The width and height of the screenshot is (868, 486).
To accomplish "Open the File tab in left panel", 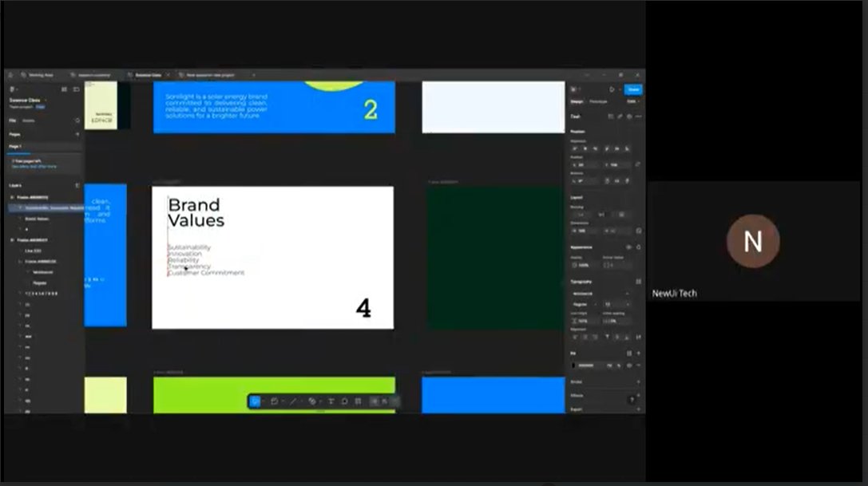I will click(x=12, y=121).
